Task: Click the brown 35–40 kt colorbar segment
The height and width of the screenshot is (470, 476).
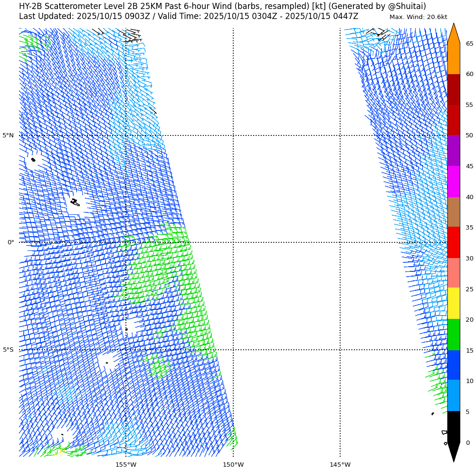Action: (454, 212)
